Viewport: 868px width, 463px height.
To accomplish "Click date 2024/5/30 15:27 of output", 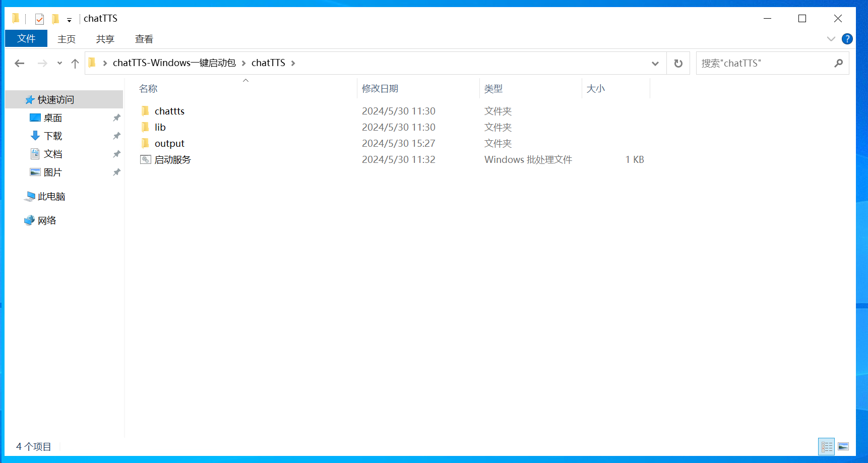I will tap(399, 143).
